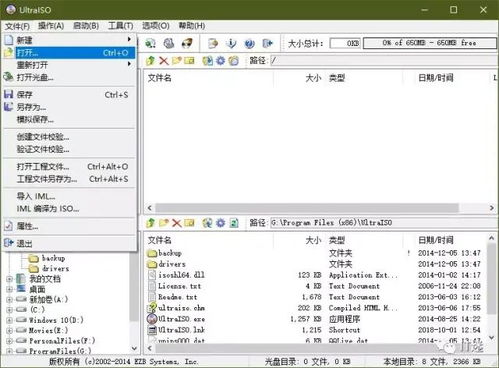Select 退出 to quit UltraISO

click(25, 243)
